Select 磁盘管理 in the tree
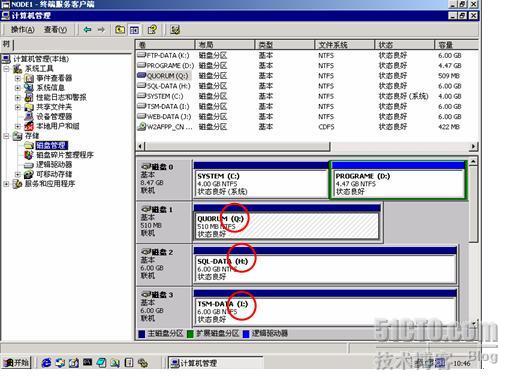 (51, 145)
